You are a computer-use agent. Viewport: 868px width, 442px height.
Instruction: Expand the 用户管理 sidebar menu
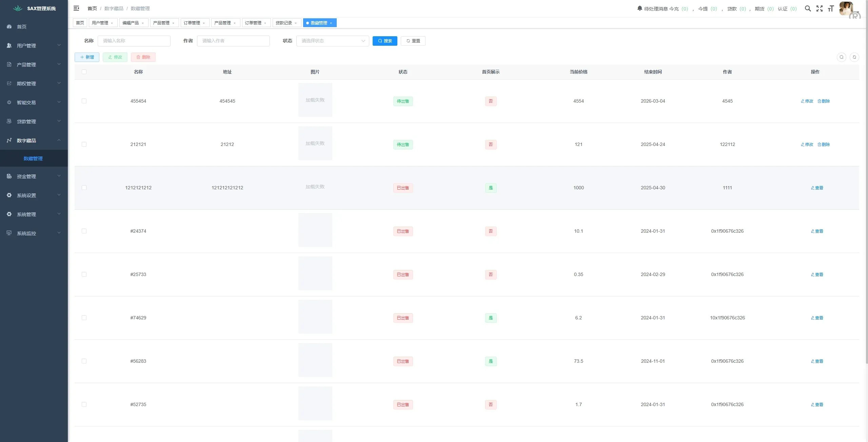pyautogui.click(x=34, y=45)
